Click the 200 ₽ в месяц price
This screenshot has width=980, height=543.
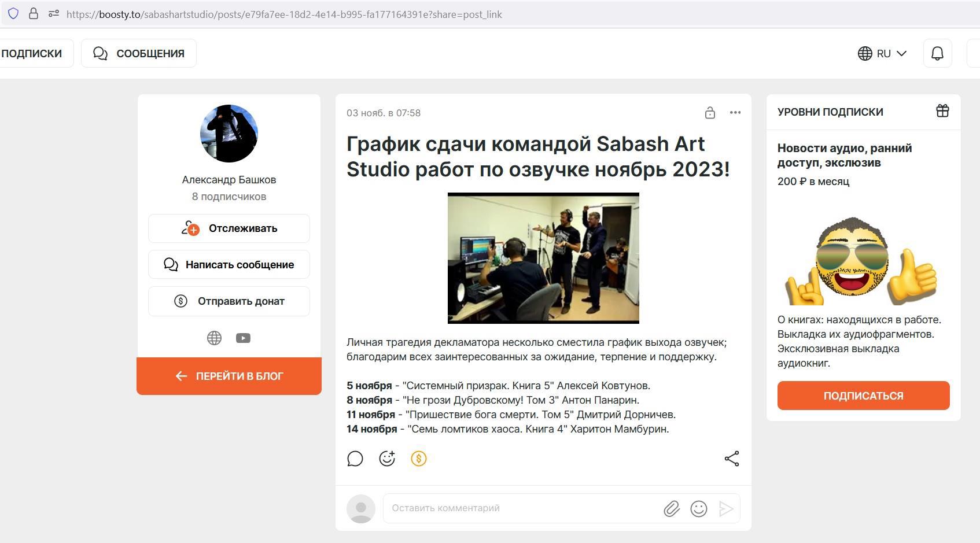pyautogui.click(x=813, y=182)
